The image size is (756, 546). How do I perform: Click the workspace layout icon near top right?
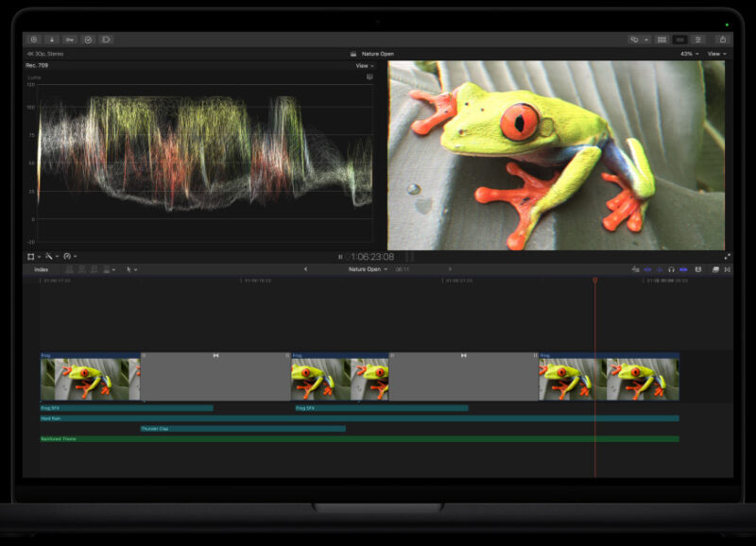[x=634, y=40]
